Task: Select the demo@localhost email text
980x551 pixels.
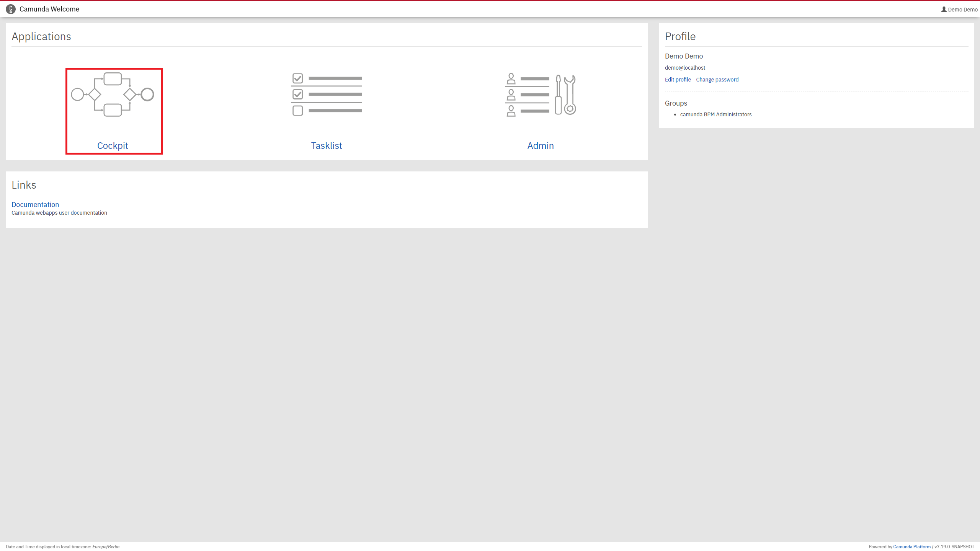Action: coord(685,68)
